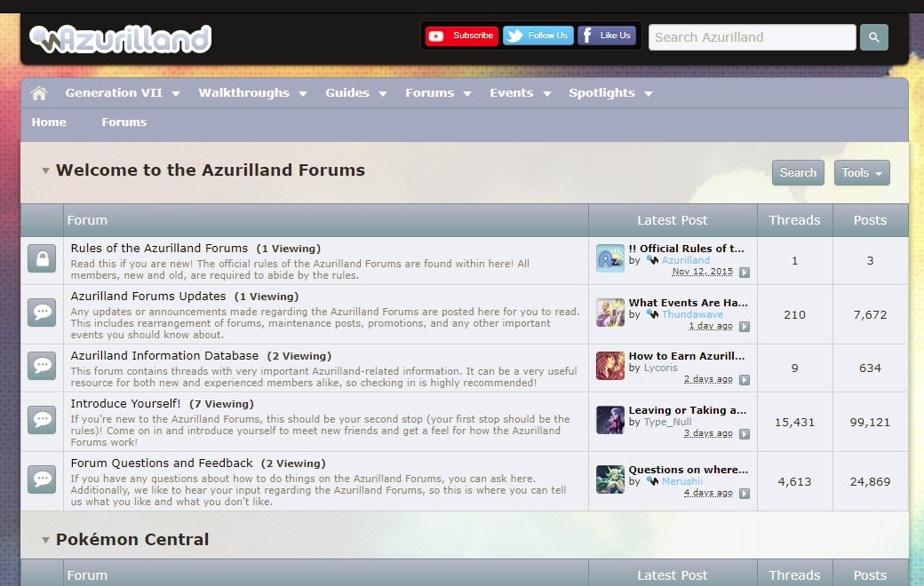The height and width of the screenshot is (586, 924).
Task: Click the post count 99,121
Action: (870, 423)
